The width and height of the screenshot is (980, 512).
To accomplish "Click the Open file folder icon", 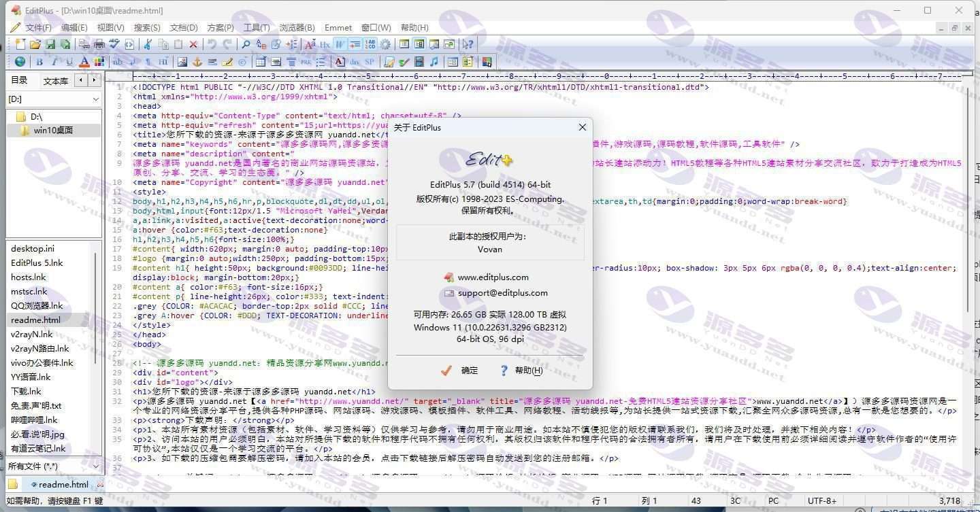I will 35,44.
